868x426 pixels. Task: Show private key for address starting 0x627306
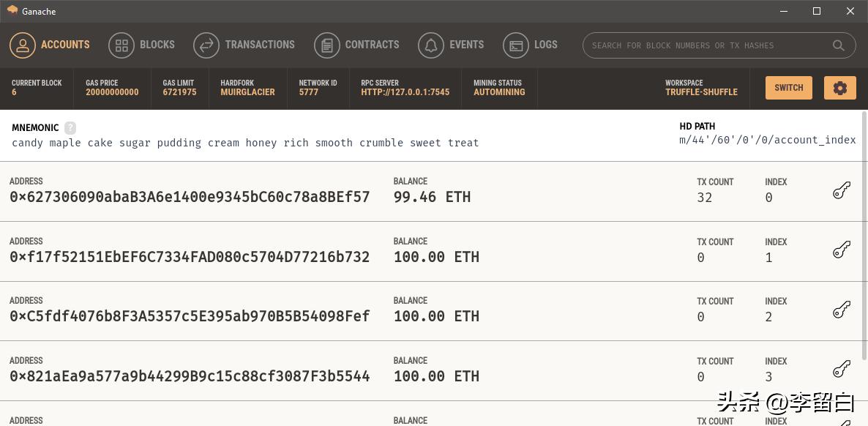[x=841, y=190]
